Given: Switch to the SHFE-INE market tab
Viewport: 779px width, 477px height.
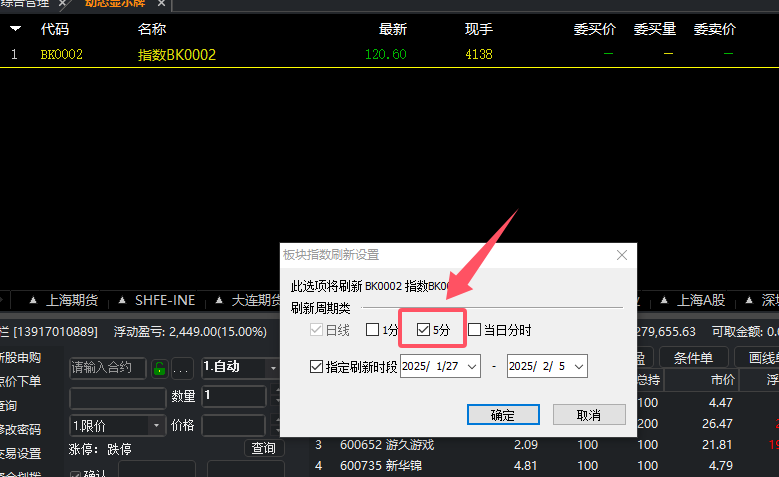Looking at the screenshot, I should [x=165, y=300].
